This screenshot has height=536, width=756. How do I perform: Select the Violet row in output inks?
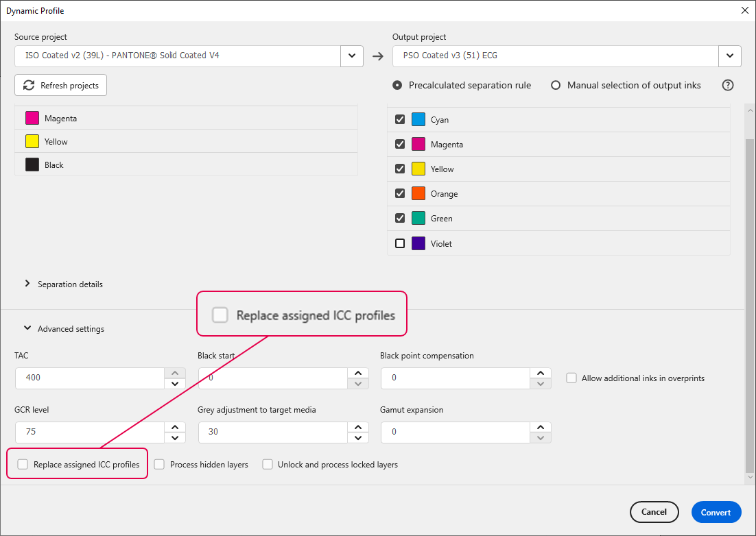click(558, 243)
